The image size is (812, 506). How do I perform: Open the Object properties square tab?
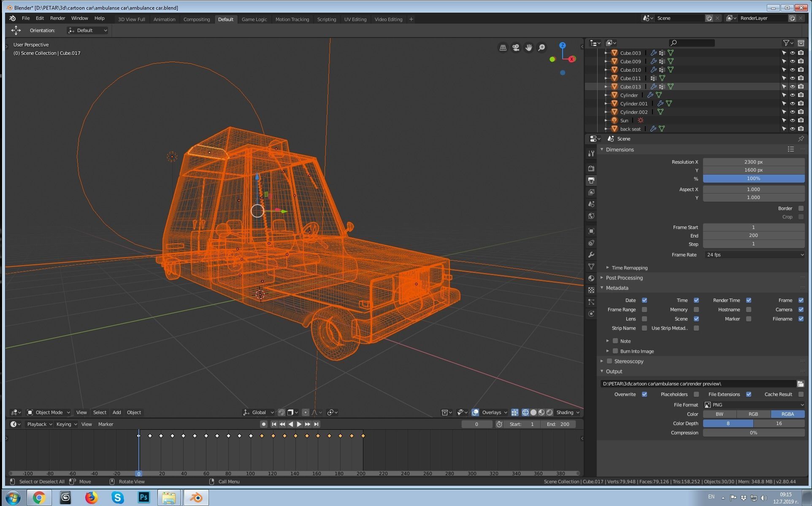tap(591, 231)
